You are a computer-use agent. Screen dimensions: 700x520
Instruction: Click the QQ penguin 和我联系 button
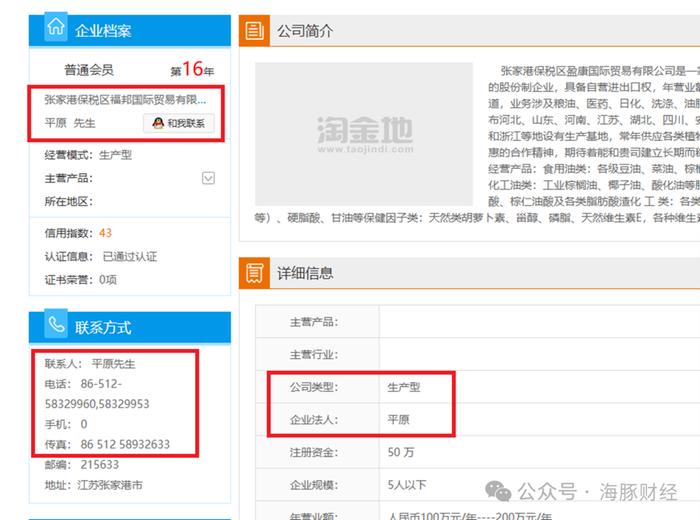(179, 123)
